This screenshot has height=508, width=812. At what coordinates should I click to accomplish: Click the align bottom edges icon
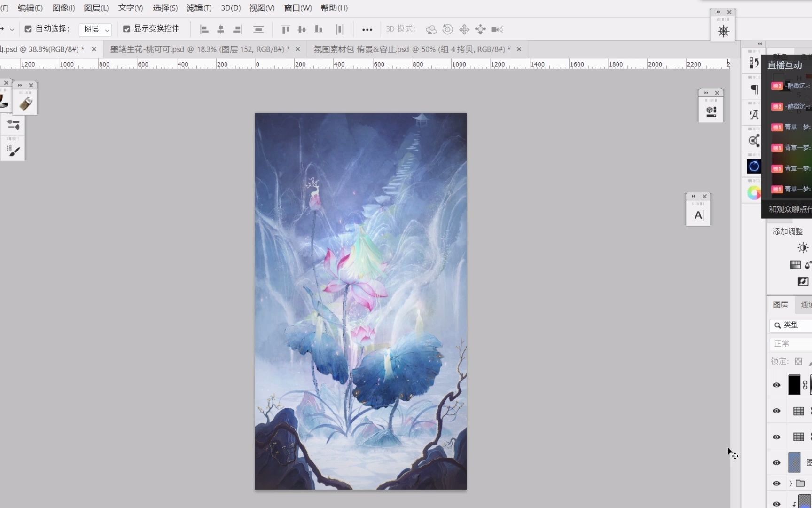tap(319, 30)
